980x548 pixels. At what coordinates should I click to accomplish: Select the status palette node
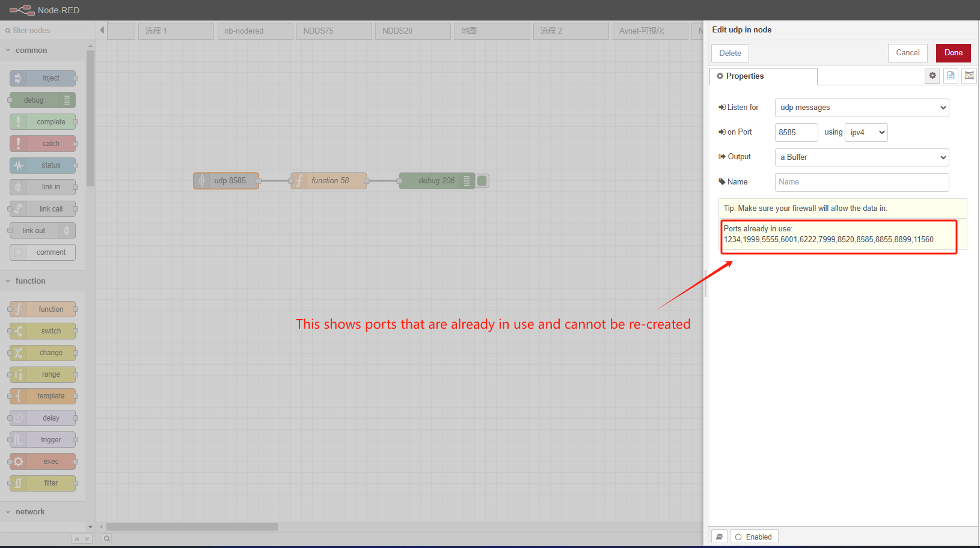(x=43, y=165)
